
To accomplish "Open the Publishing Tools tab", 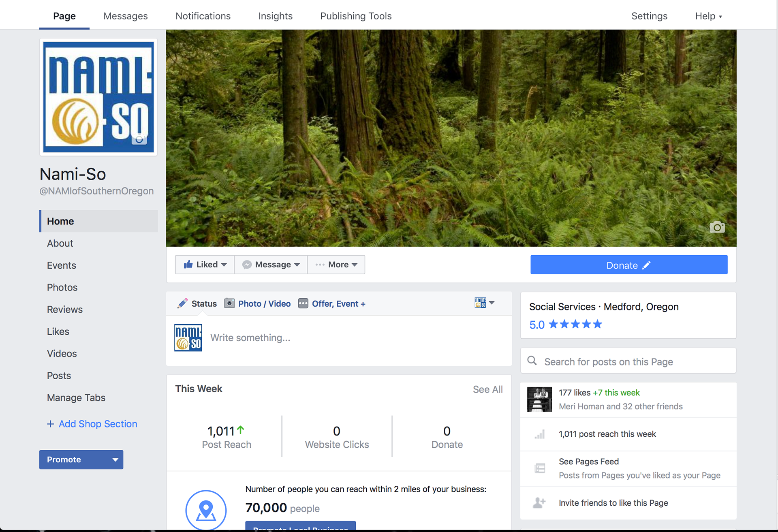I will point(355,16).
